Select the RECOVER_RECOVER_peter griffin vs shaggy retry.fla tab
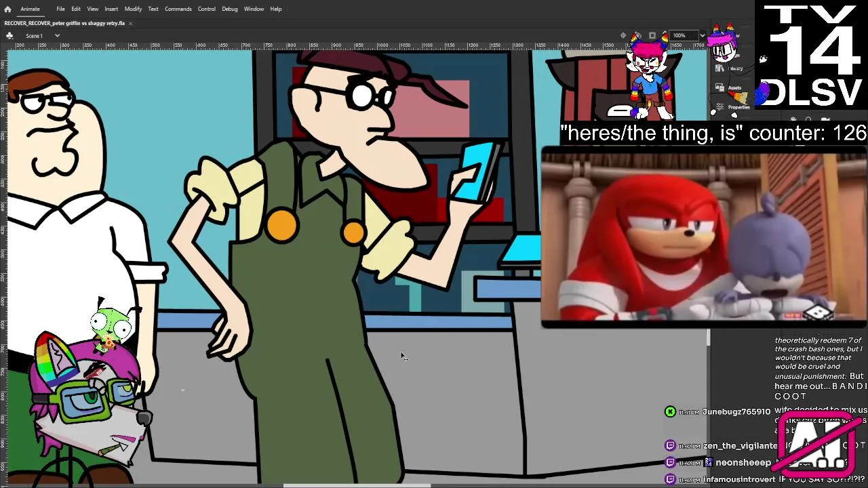 [64, 23]
